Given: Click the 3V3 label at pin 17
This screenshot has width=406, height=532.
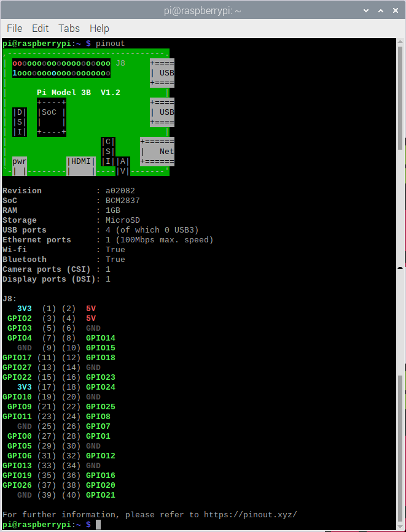Looking at the screenshot, I should click(x=25, y=387).
